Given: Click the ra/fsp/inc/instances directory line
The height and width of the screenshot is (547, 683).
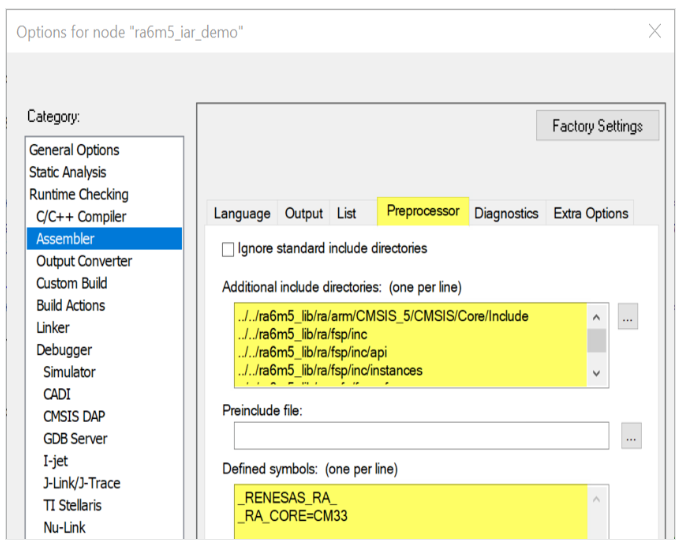Looking at the screenshot, I should 330,371.
